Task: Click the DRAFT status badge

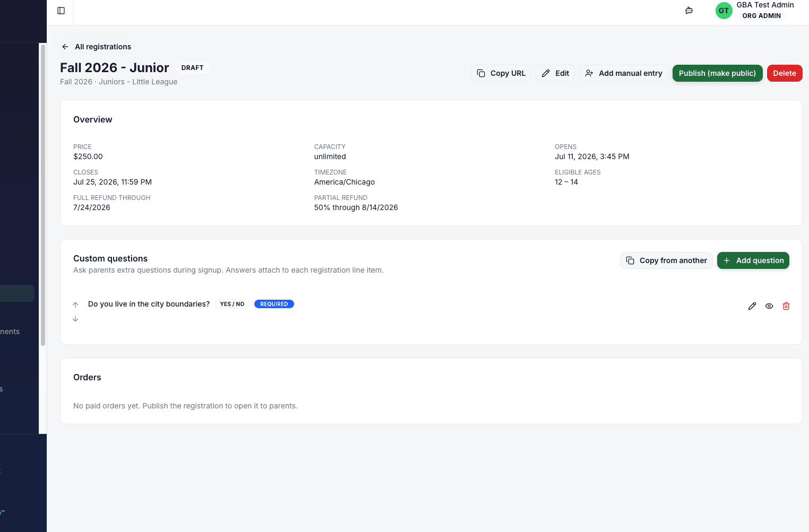Action: coord(192,68)
